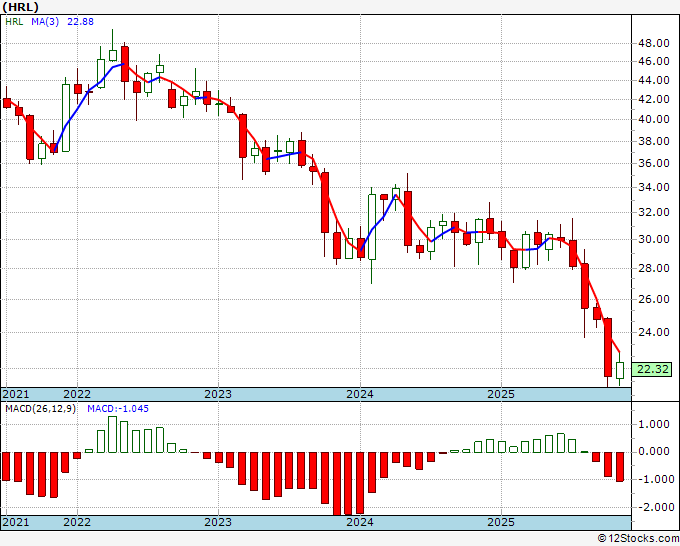Click the 2024 label on MACD timeline
This screenshot has width=680, height=546.
click(360, 522)
